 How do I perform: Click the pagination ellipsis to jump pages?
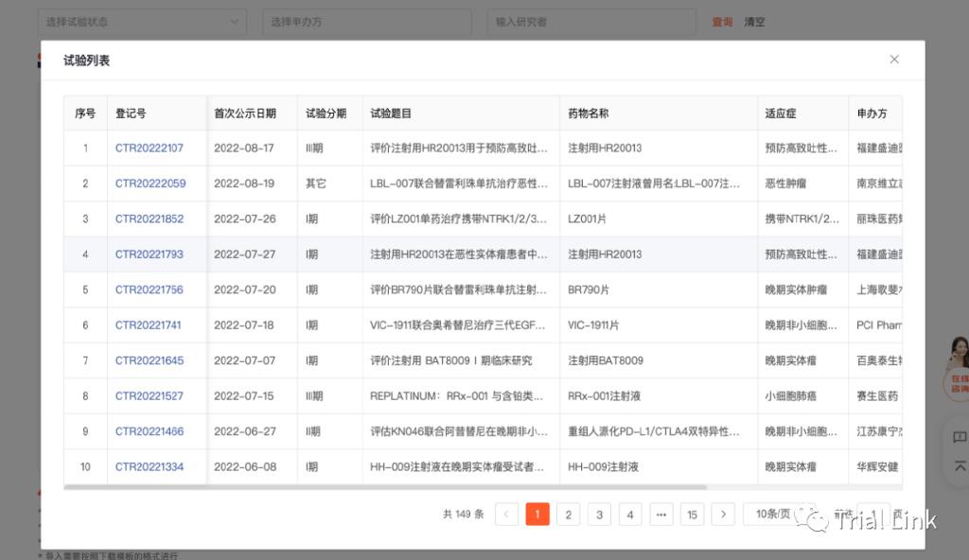coord(661,514)
